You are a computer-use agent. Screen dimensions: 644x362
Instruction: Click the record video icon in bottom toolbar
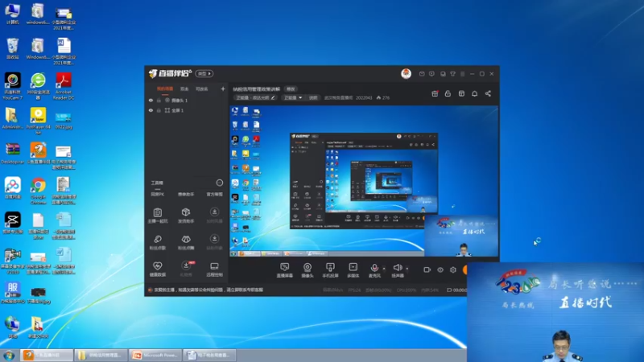pyautogui.click(x=427, y=269)
